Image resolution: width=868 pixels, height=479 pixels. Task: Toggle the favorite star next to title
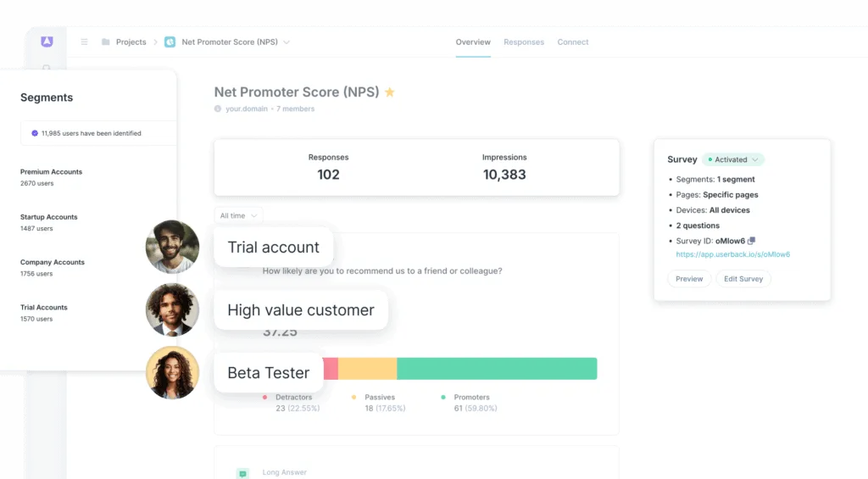tap(390, 92)
